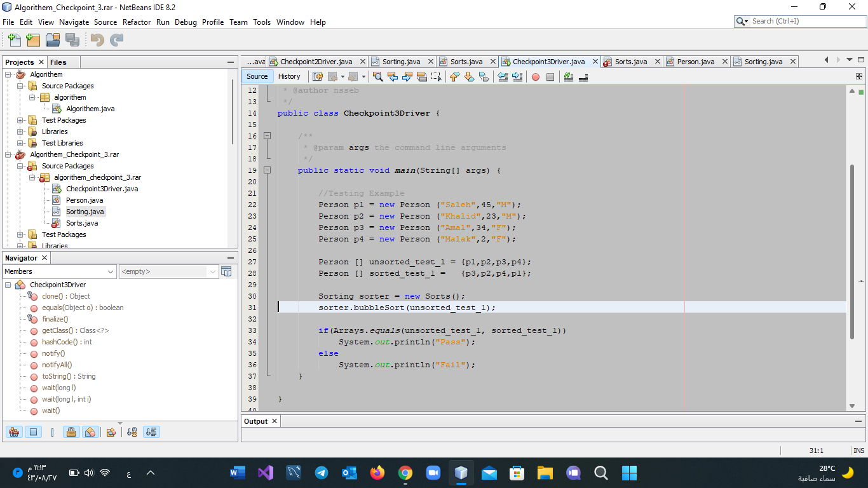Screen dimensions: 868x488
Task: Collapse the Algorithem project tree node
Action: pyautogui.click(x=9, y=74)
